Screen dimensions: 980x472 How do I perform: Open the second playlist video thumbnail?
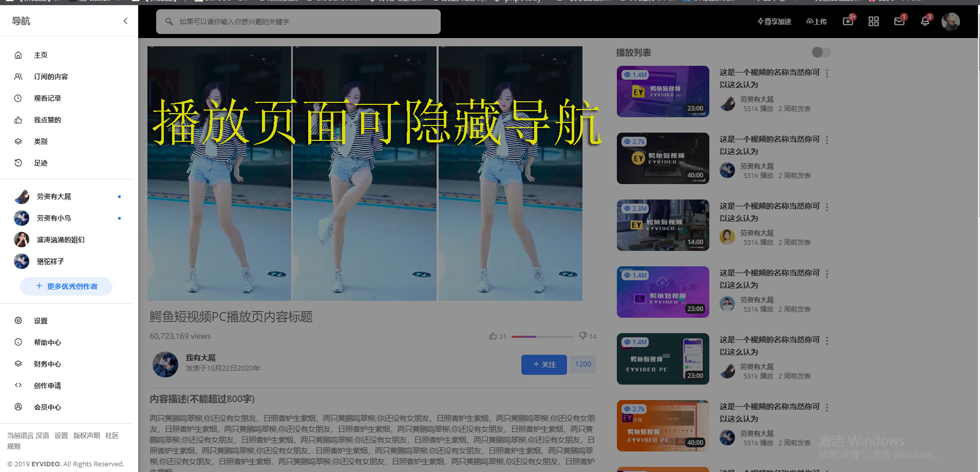pyautogui.click(x=663, y=158)
